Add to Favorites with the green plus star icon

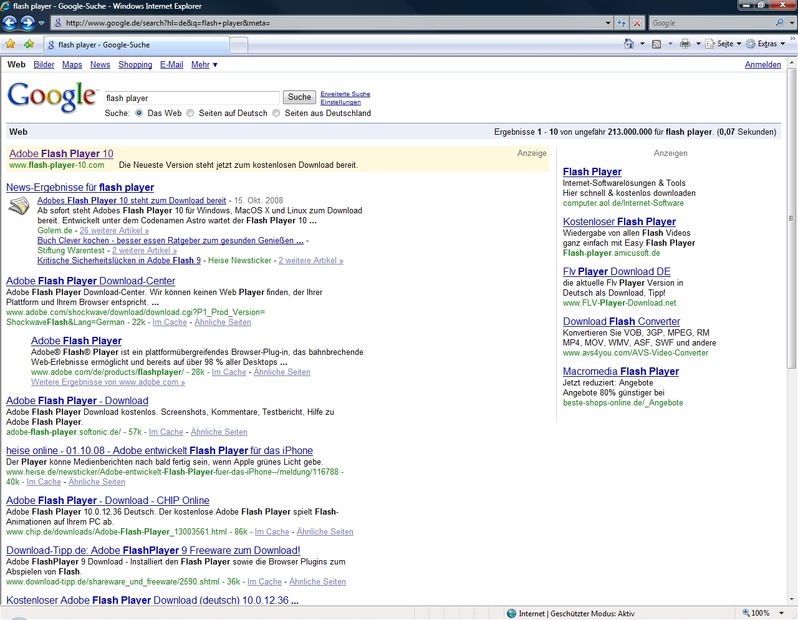(x=29, y=44)
